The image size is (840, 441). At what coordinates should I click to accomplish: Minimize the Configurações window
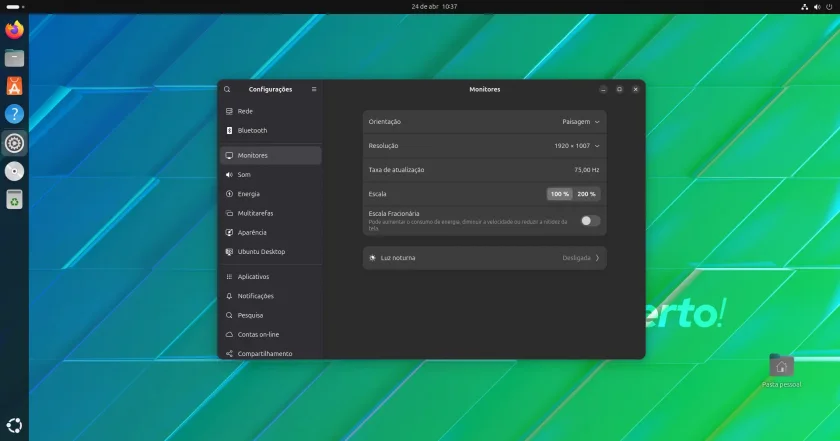[x=603, y=89]
